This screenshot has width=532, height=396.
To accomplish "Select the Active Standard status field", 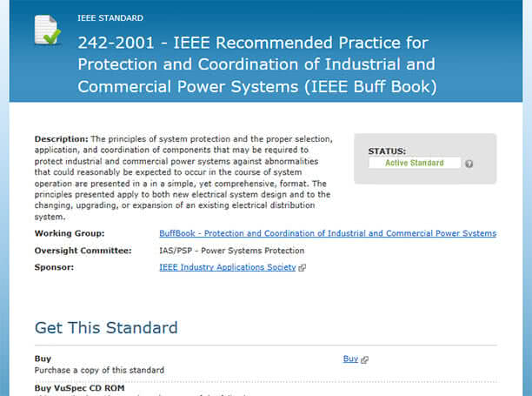I will (x=415, y=163).
